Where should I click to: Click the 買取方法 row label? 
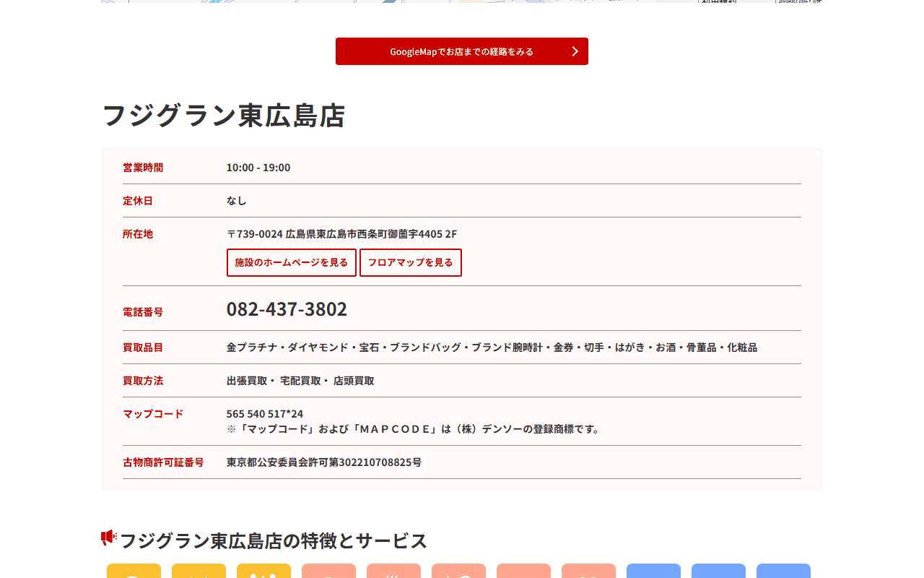pyautogui.click(x=143, y=381)
